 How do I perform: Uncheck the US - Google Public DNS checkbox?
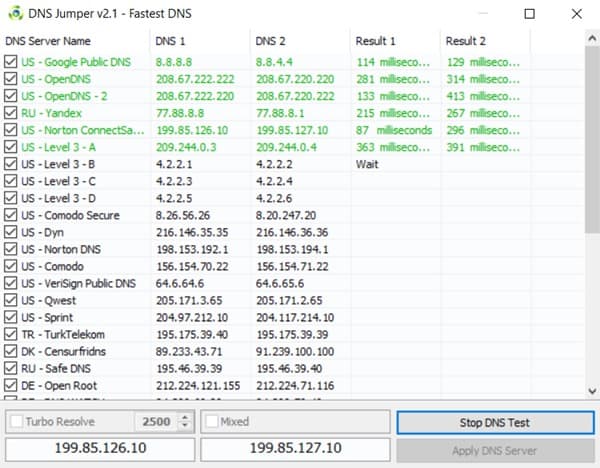10,62
